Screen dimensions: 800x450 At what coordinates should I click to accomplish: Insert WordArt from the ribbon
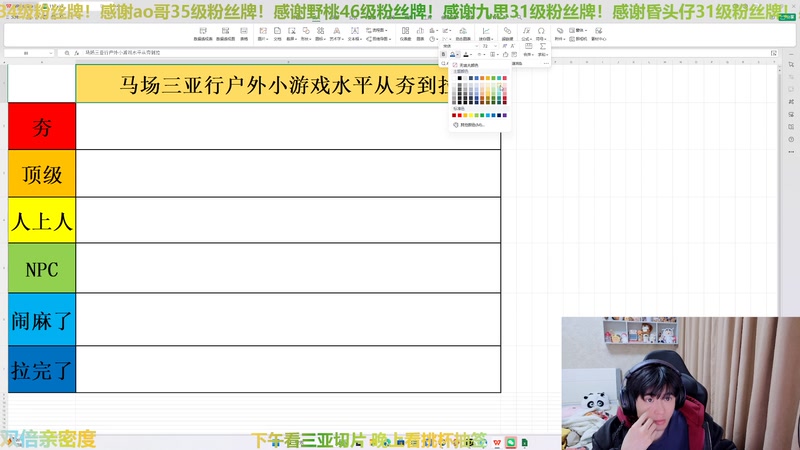tap(336, 34)
